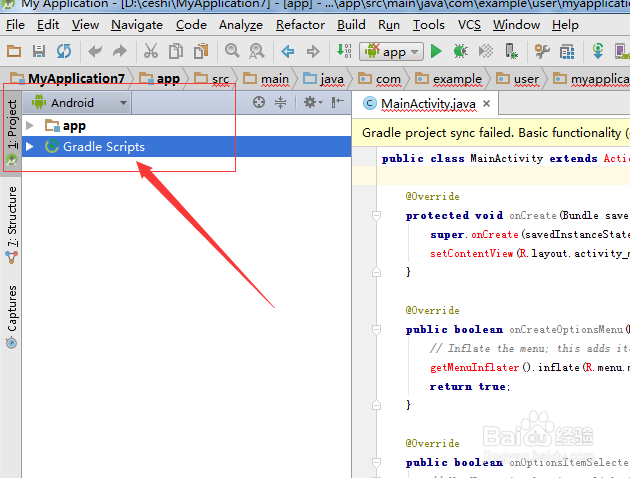630x478 pixels.
Task: Click the example breadcrumb in navigation bar
Action: point(448,79)
